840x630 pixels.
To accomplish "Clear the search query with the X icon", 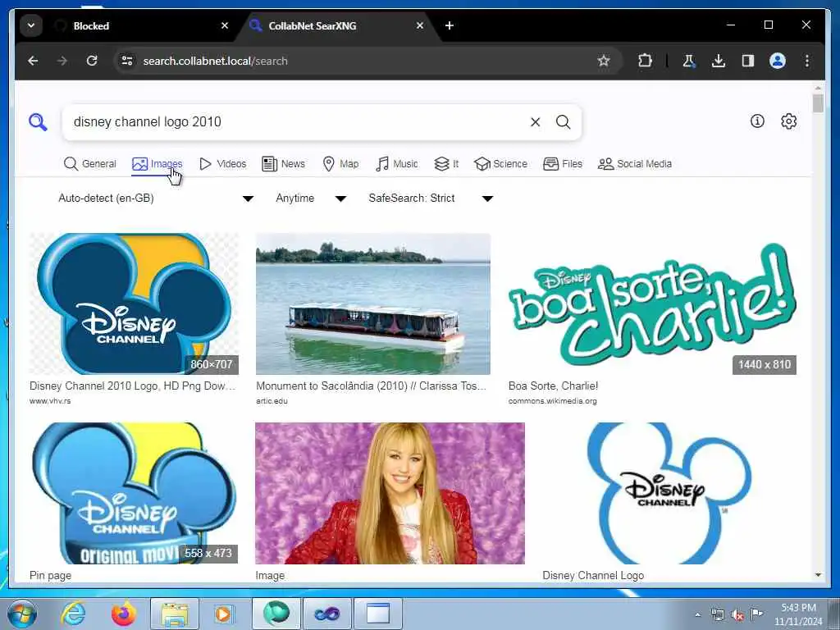I will click(535, 122).
